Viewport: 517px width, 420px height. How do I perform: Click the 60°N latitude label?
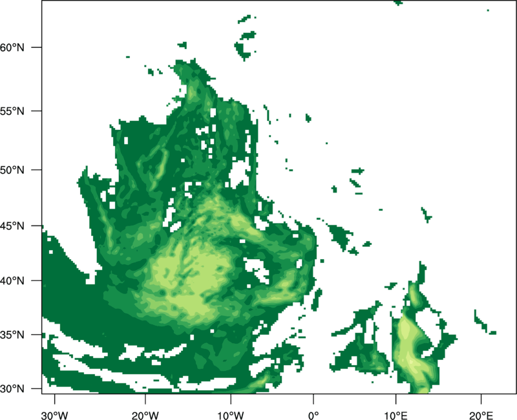click(12, 47)
